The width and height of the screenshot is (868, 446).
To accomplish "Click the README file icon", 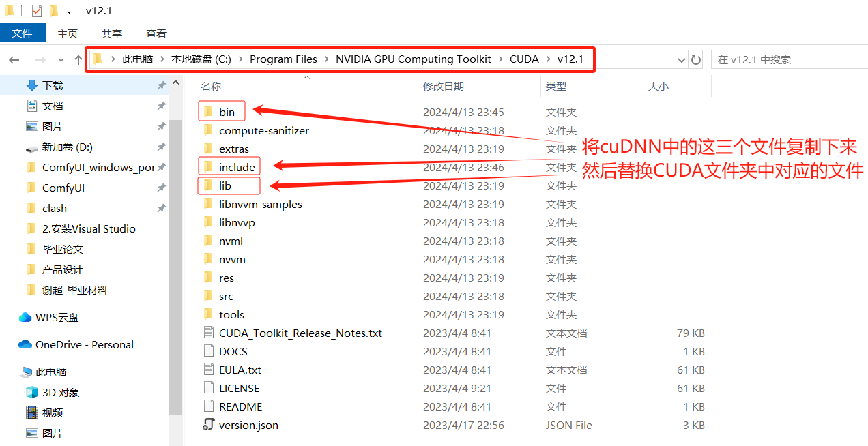I will tap(208, 406).
